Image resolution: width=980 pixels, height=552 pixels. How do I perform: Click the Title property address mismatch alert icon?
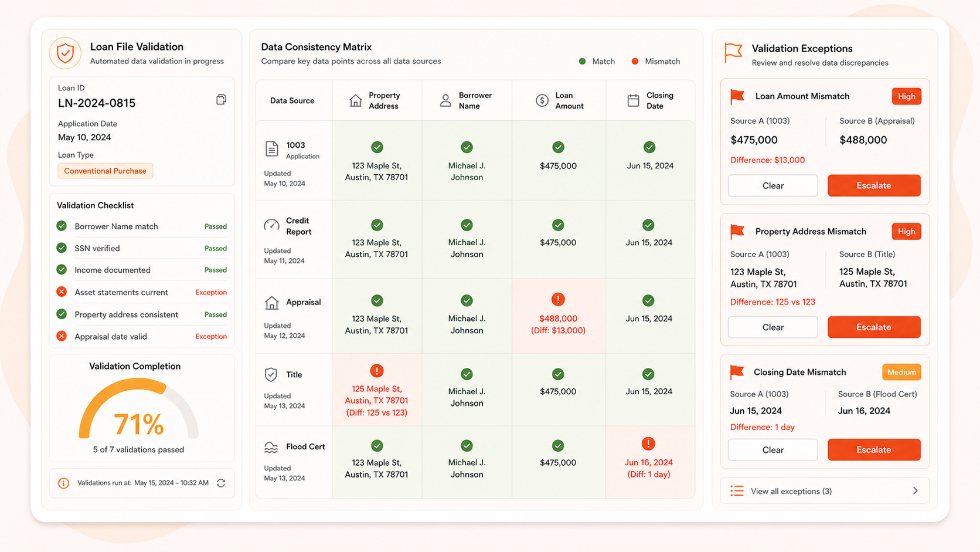(x=377, y=371)
